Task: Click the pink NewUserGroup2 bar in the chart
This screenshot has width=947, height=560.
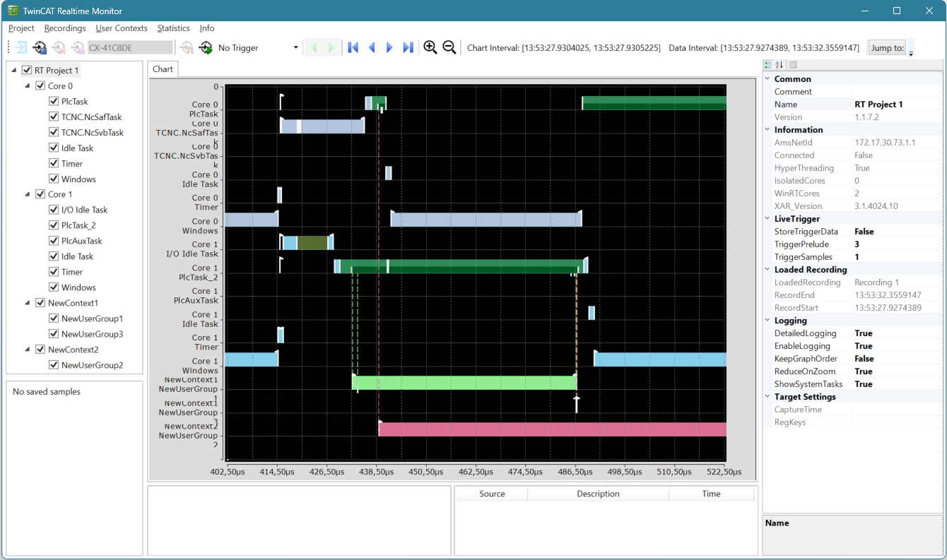Action: pos(553,429)
